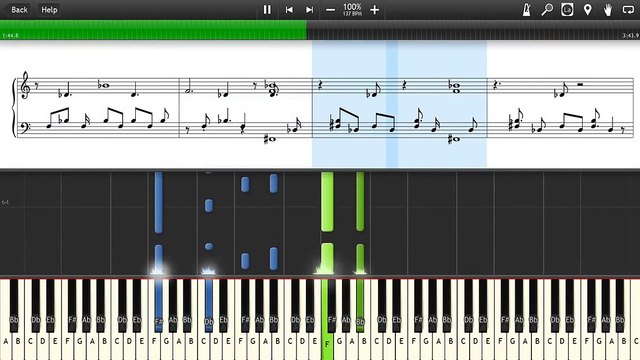Seek into the dark unplayed progress bar
Image resolution: width=640 pixels, height=360 pixels.
pyautogui.click(x=473, y=30)
